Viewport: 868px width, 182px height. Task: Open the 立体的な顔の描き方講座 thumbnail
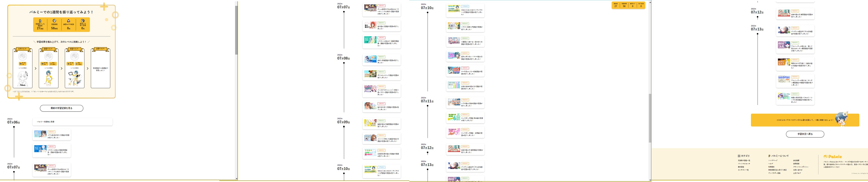pos(370,153)
